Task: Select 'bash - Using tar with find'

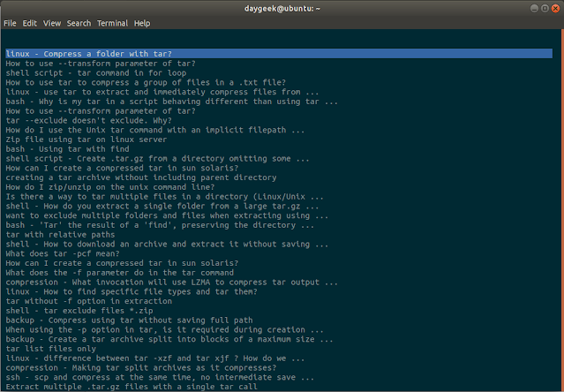Action: tap(67, 149)
